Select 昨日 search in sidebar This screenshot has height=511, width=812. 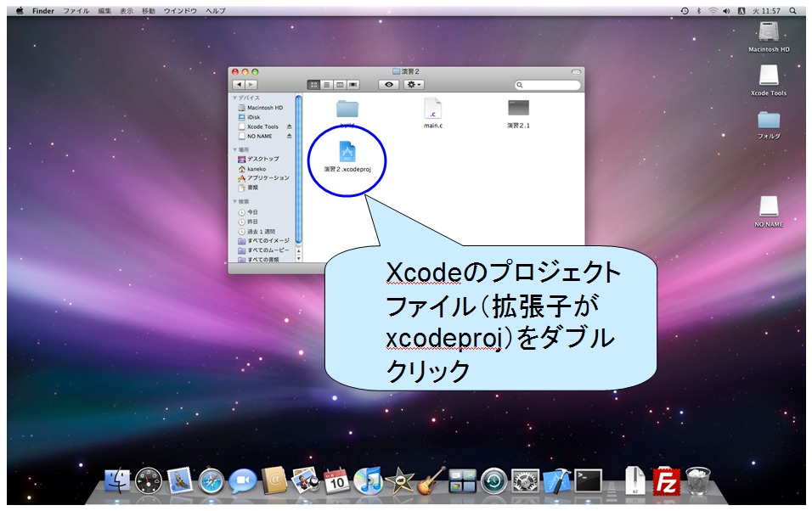pyautogui.click(x=248, y=222)
